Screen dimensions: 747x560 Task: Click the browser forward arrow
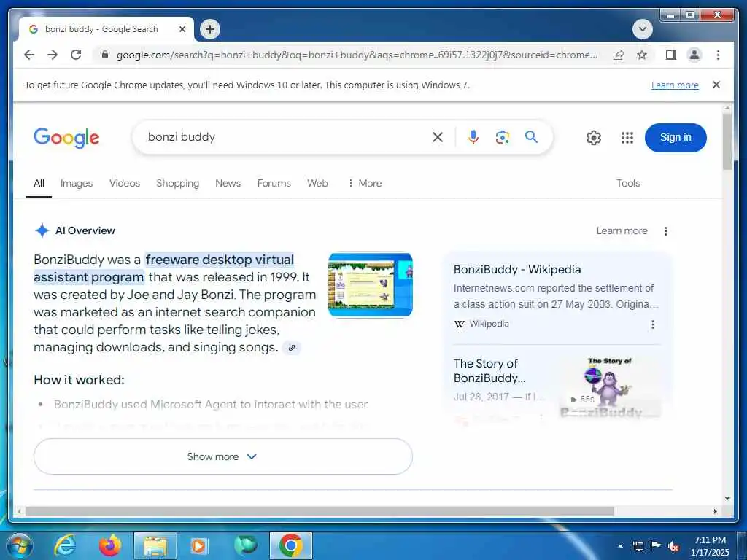pos(53,55)
